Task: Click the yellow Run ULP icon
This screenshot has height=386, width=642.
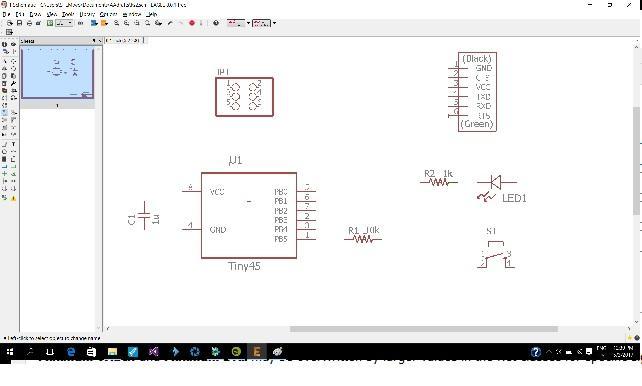Action: click(x=104, y=23)
